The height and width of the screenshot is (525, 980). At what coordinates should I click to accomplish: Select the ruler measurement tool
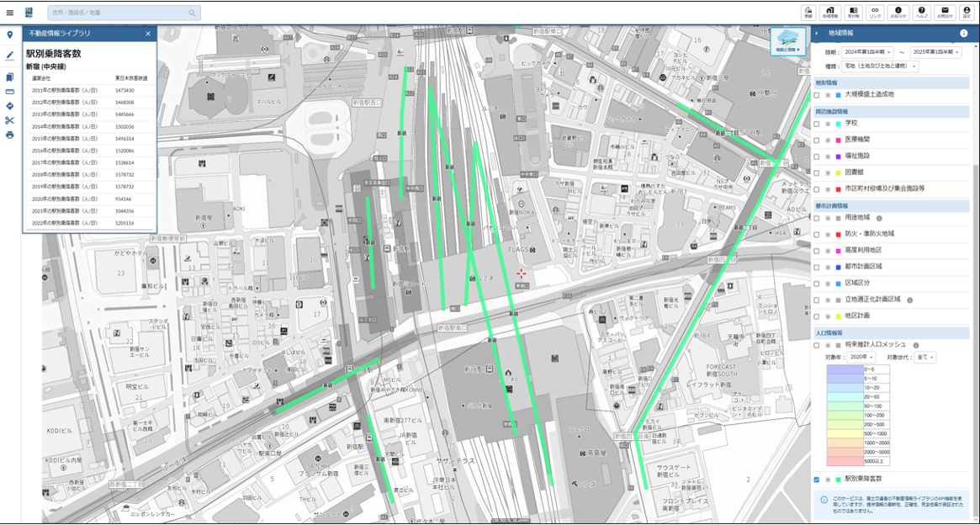click(10, 92)
